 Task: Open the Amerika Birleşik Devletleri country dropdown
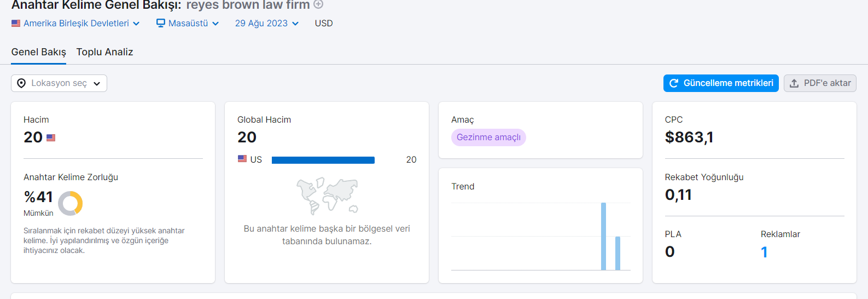point(75,24)
